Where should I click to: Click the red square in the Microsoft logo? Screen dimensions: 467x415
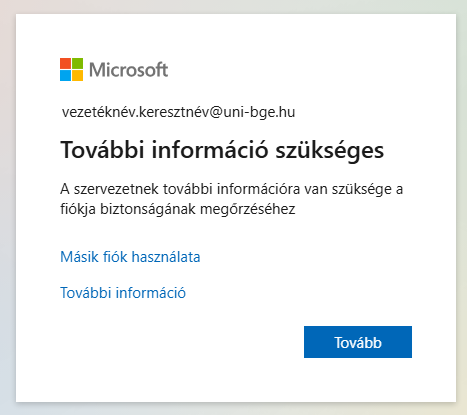point(65,63)
